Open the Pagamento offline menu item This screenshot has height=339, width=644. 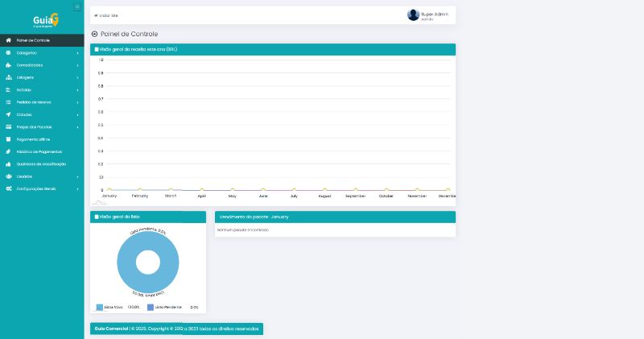34,139
